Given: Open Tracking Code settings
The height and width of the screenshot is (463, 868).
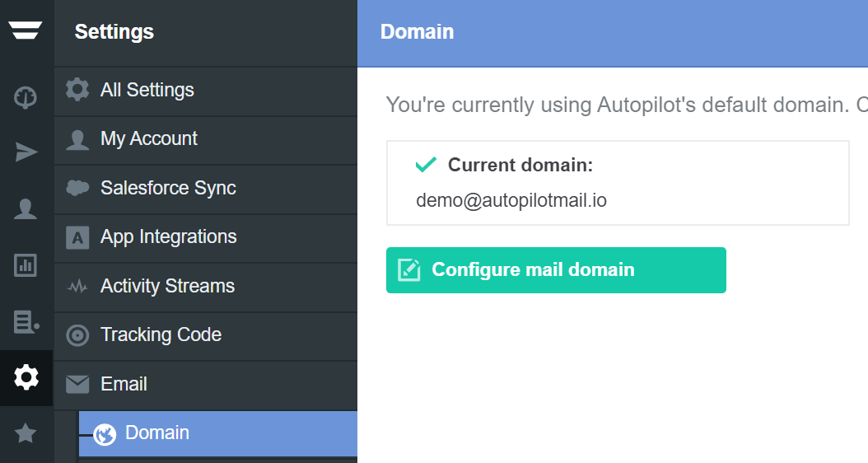Looking at the screenshot, I should [161, 334].
